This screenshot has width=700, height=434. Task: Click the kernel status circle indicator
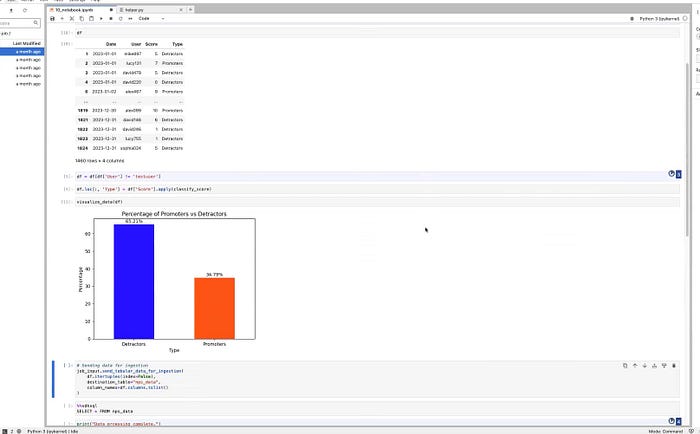click(x=685, y=19)
